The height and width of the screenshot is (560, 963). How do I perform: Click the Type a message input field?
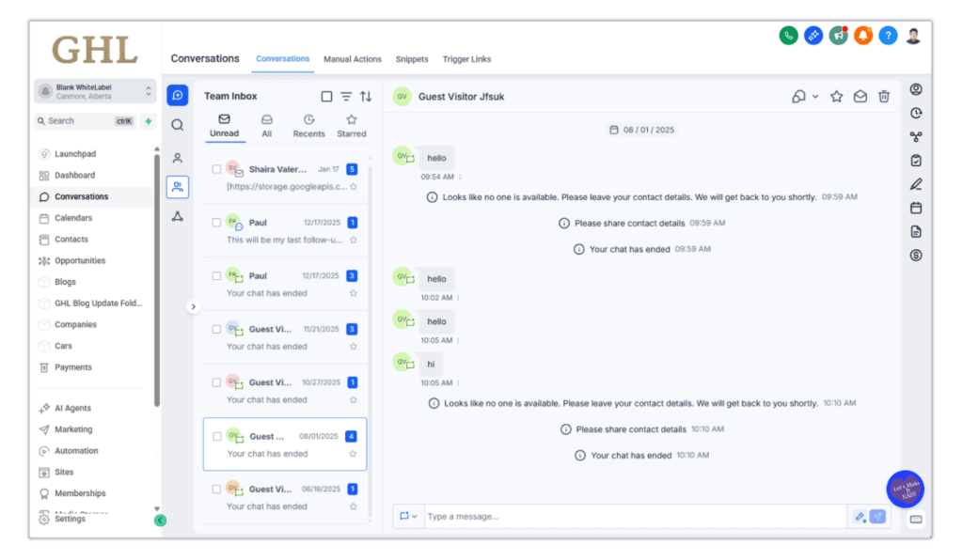[x=630, y=517]
